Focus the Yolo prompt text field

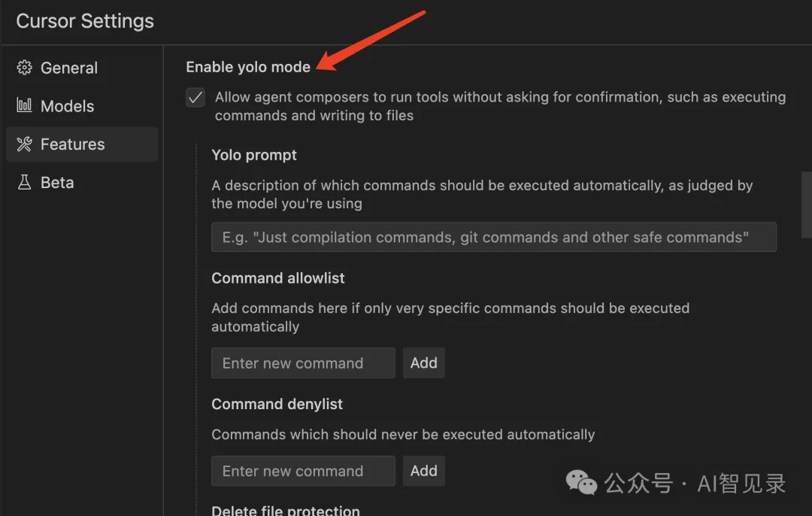(493, 237)
